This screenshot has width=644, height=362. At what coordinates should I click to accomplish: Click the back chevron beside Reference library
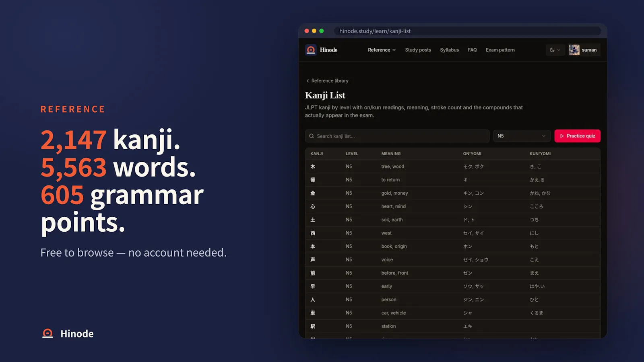[308, 81]
